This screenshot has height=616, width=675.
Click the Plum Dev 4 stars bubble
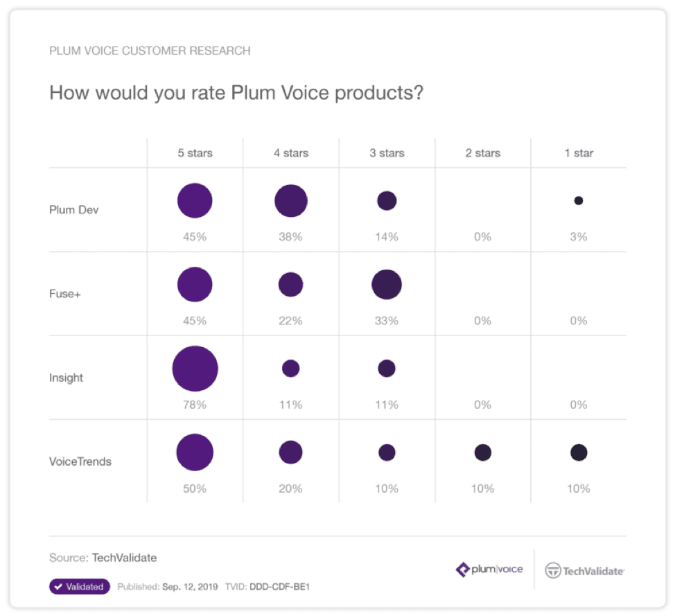[x=291, y=200]
